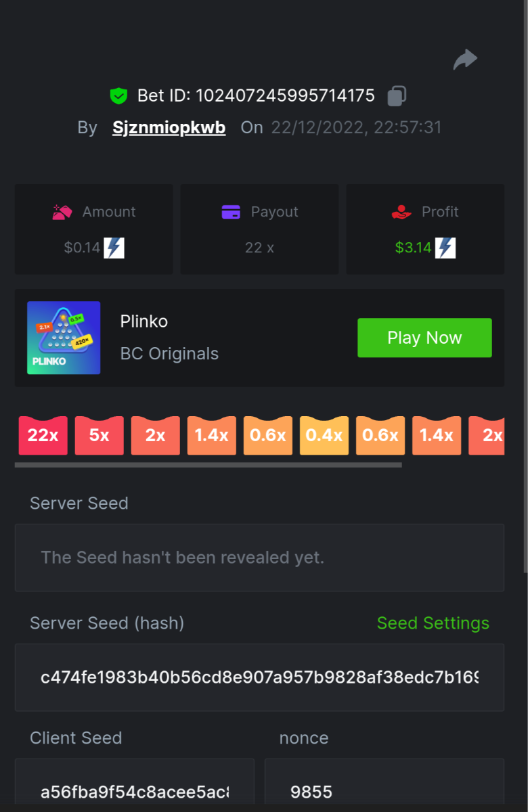
Task: Open user profile Sjznmiopkwb
Action: [169, 128]
